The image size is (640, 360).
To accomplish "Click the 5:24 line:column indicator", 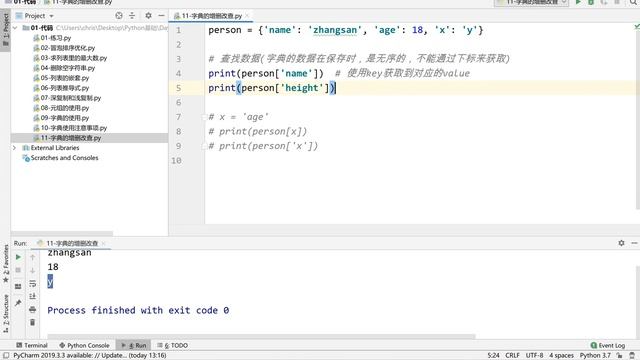I will pyautogui.click(x=493, y=356).
